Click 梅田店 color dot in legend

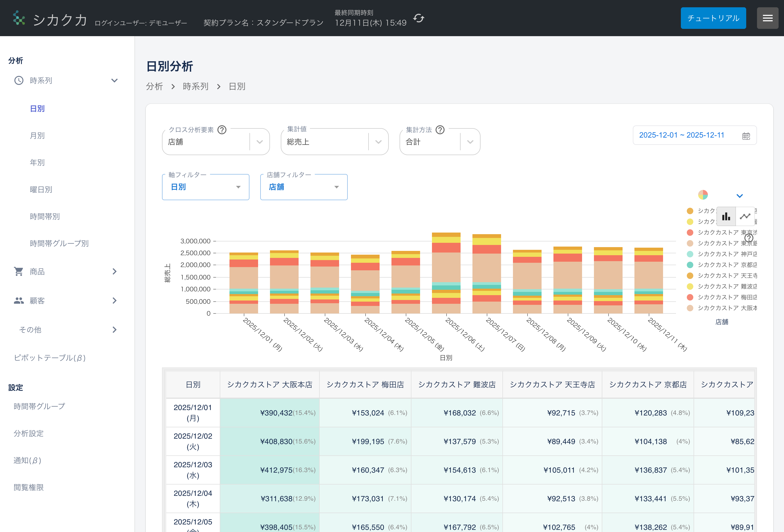[690, 297]
